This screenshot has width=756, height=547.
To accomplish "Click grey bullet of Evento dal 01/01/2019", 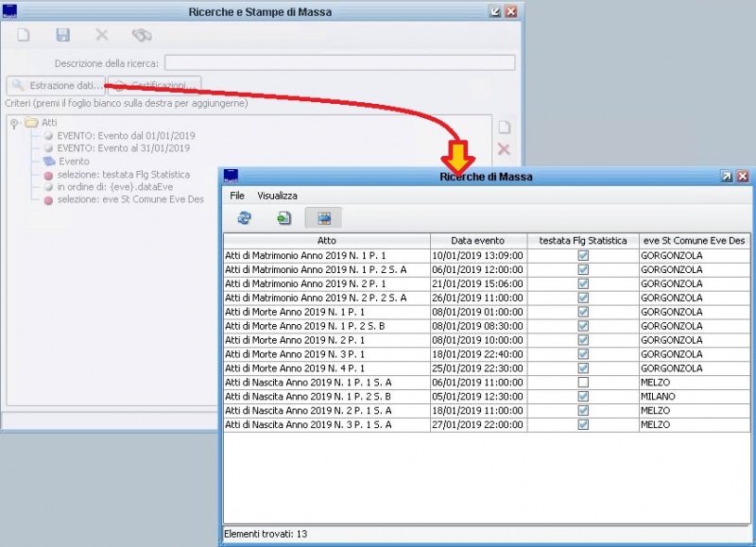I will [48, 135].
